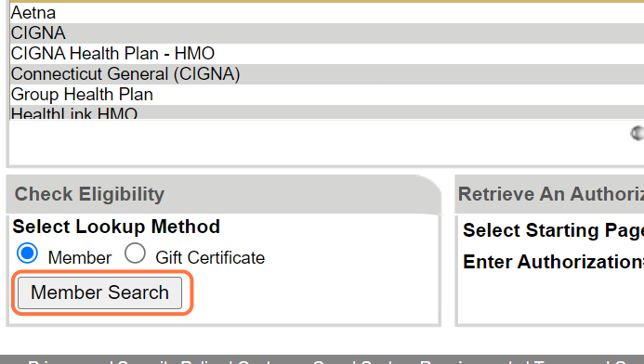Choose Group Health Plan in the list

click(x=327, y=95)
